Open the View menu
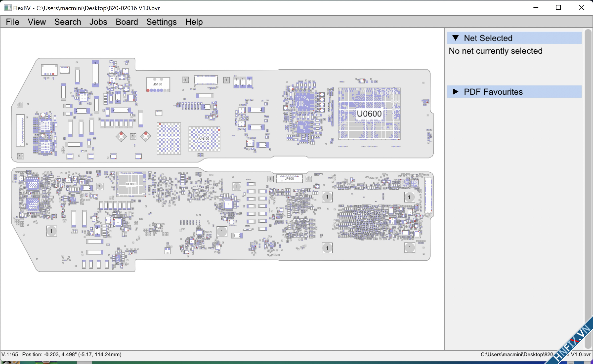The image size is (593, 364). tap(37, 22)
